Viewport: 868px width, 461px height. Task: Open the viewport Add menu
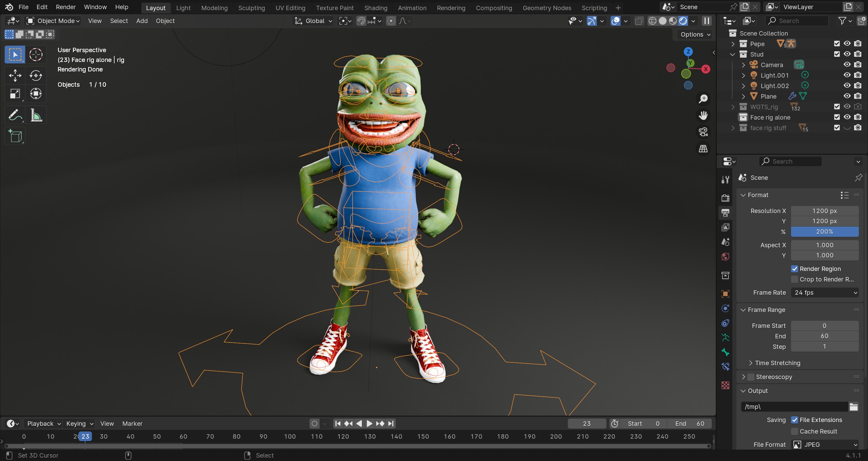(x=142, y=21)
